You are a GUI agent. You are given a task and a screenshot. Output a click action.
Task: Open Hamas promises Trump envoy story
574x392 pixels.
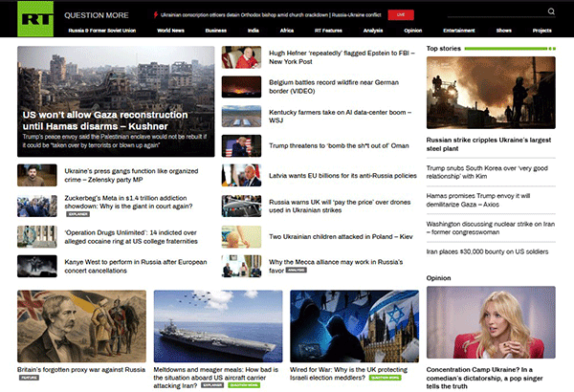pyautogui.click(x=478, y=200)
